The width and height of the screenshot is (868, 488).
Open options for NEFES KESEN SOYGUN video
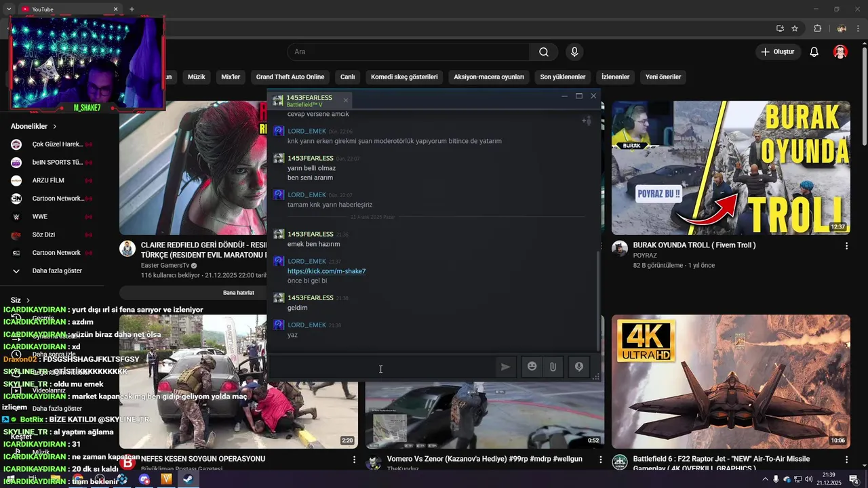[x=354, y=460]
